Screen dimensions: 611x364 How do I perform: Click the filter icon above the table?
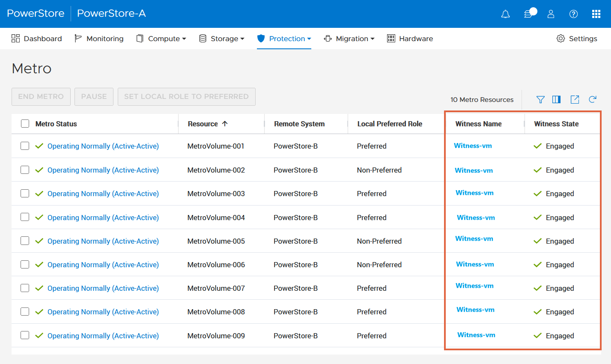pyautogui.click(x=540, y=99)
